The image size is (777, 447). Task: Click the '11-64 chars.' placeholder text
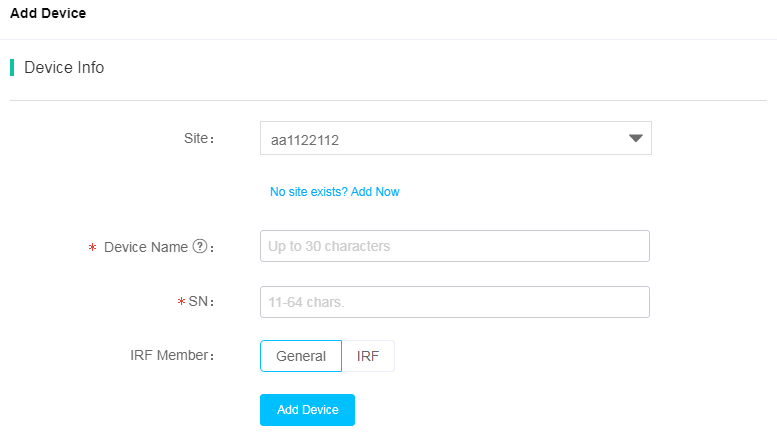point(306,302)
